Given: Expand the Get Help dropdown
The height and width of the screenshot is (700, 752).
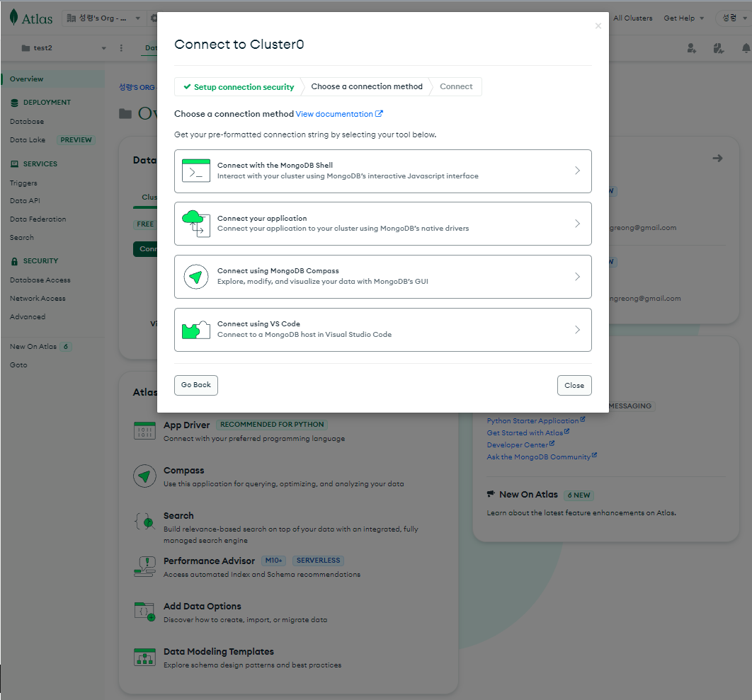Looking at the screenshot, I should click(x=683, y=18).
